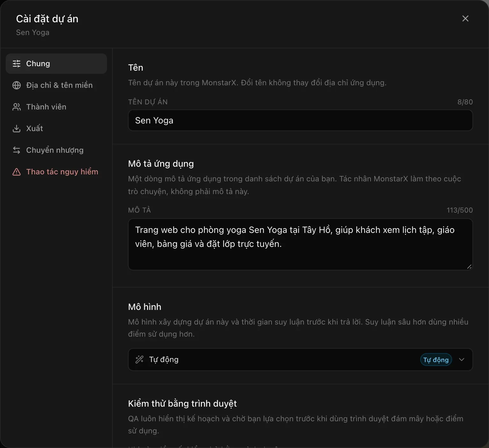Select the Xuất tab
489x448 pixels.
(56, 129)
